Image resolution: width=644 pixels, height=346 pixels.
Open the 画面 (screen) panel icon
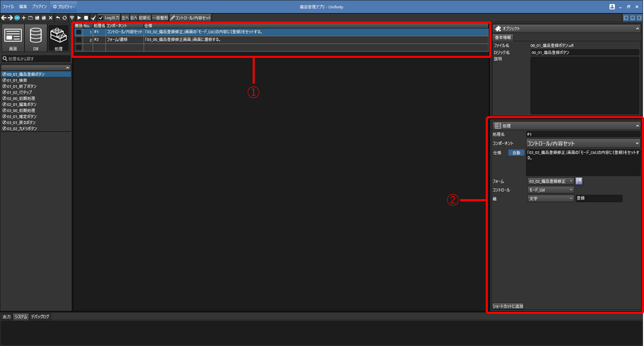[x=13, y=38]
